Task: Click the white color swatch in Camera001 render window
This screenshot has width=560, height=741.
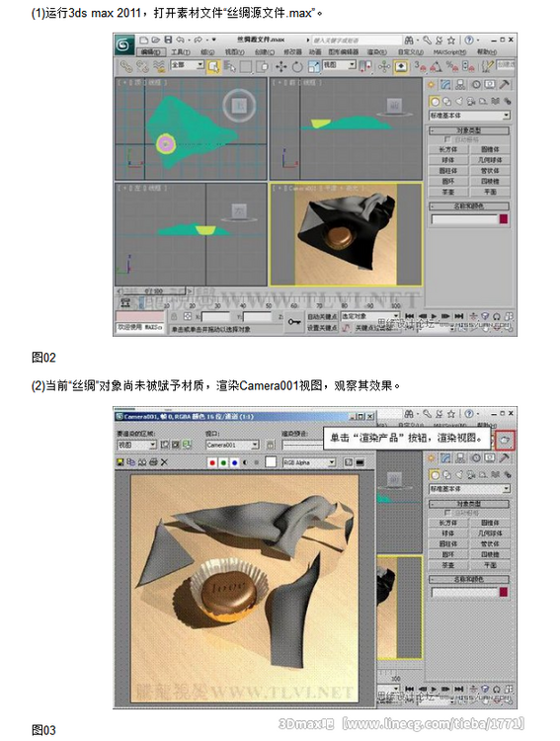Action: point(271,462)
